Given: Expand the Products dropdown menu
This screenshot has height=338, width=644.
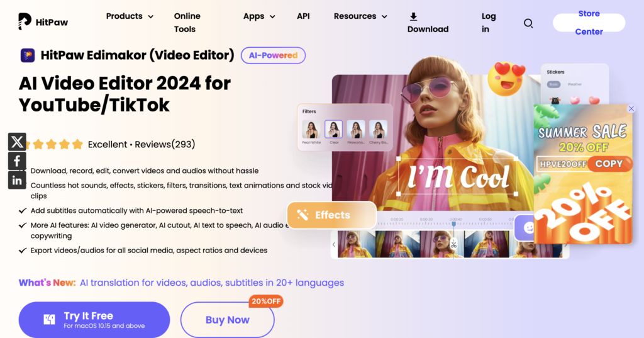Looking at the screenshot, I should [x=130, y=16].
